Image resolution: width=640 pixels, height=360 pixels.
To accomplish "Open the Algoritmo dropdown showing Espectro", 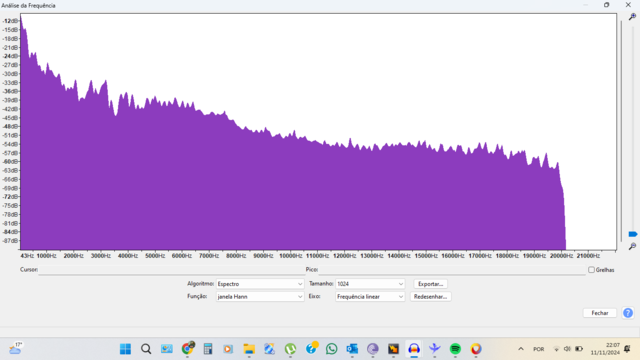I will (260, 284).
